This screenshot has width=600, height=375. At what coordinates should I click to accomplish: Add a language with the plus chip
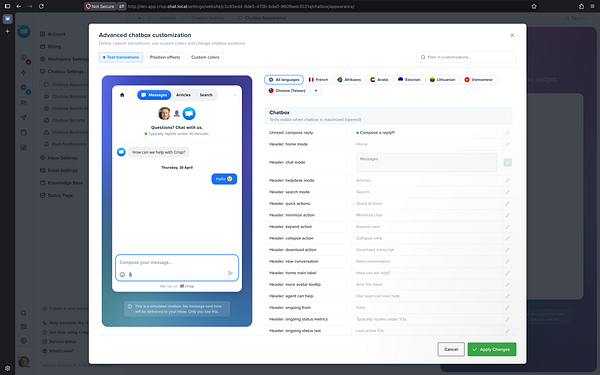pyautogui.click(x=316, y=91)
